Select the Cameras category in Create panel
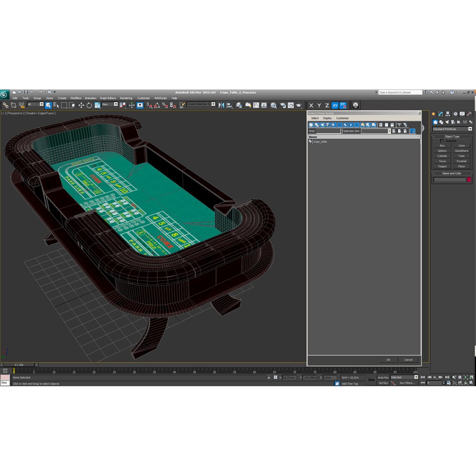This screenshot has width=476, height=476. point(453,122)
